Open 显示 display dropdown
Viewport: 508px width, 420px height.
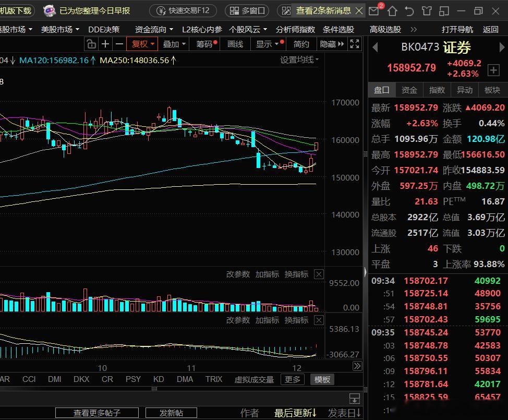click(x=269, y=44)
